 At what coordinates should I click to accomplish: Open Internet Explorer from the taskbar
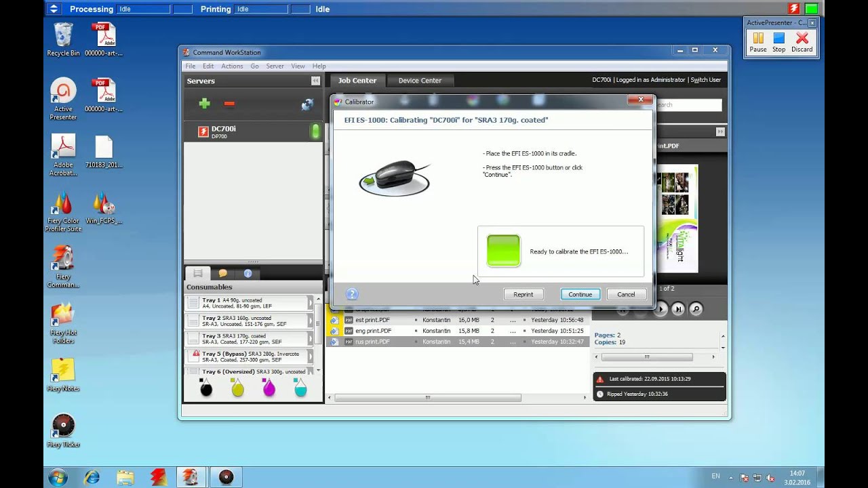(92, 477)
